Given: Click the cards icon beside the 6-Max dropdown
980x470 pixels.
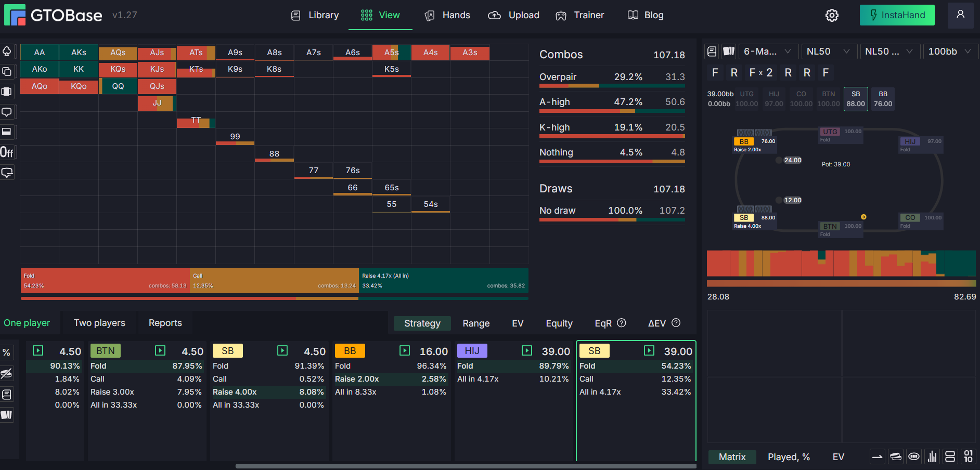Looking at the screenshot, I should 729,51.
